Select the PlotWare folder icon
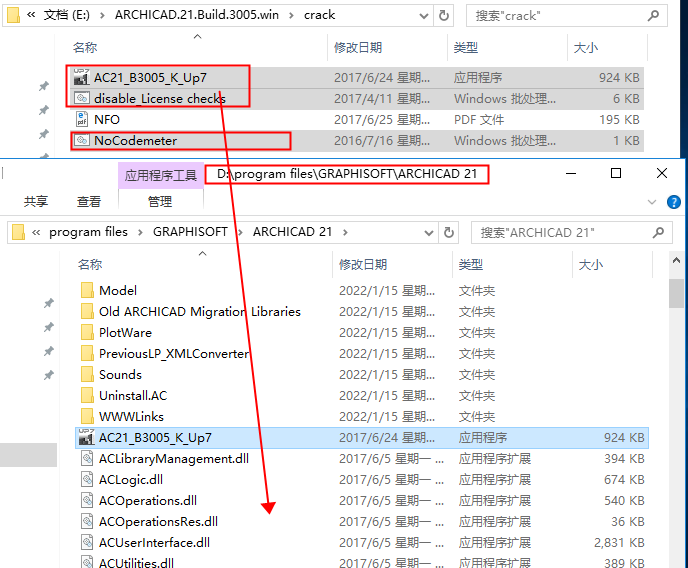This screenshot has height=568, width=688. [x=86, y=333]
